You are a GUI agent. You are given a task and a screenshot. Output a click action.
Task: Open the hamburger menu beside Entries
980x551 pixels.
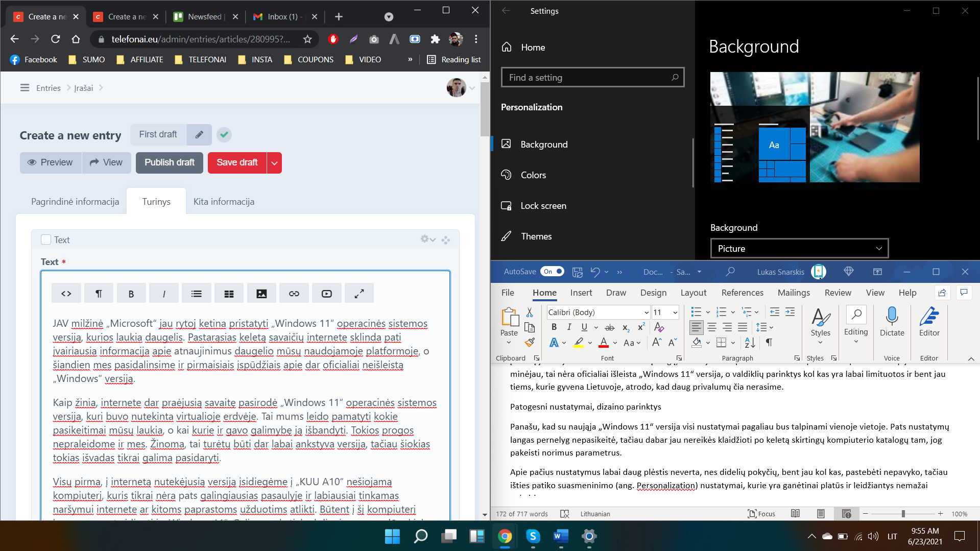click(x=25, y=88)
